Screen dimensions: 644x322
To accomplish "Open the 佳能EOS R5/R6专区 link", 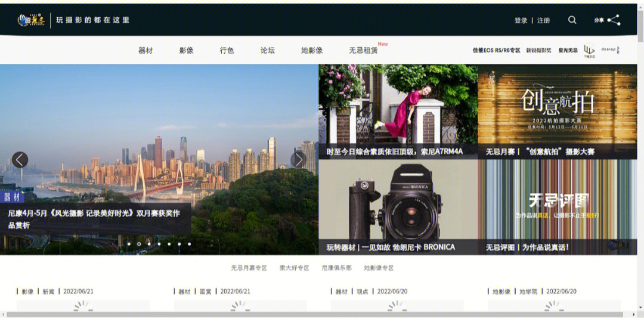I will pyautogui.click(x=496, y=51).
